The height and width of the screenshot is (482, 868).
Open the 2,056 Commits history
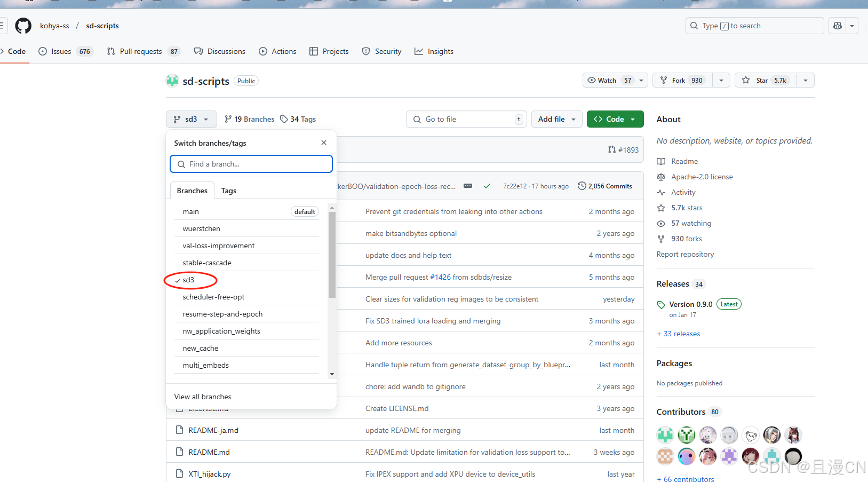coord(605,186)
